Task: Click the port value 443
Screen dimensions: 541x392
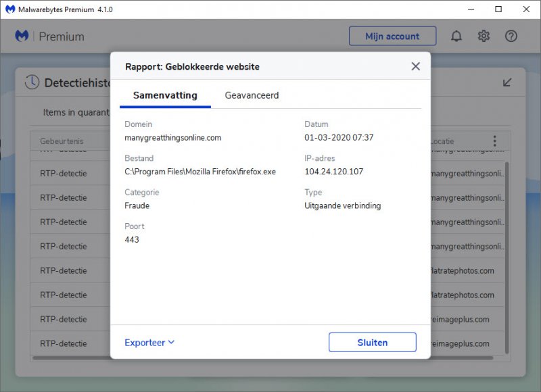Action: (132, 240)
